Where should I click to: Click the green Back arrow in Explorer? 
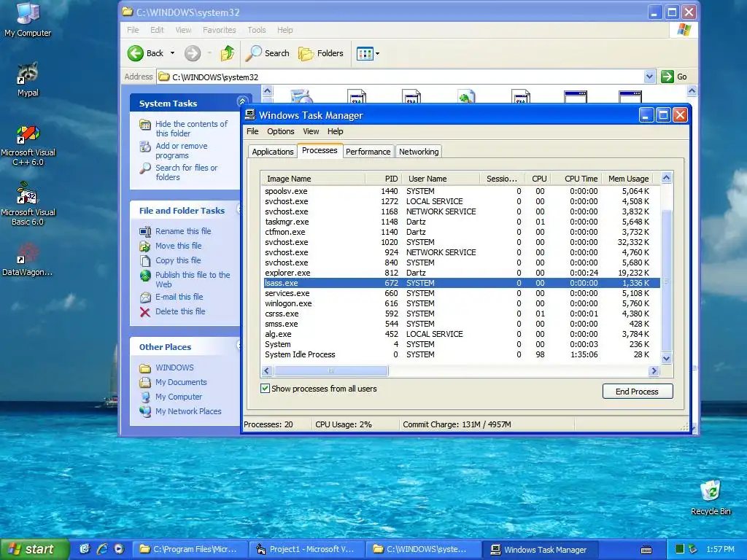[x=136, y=53]
